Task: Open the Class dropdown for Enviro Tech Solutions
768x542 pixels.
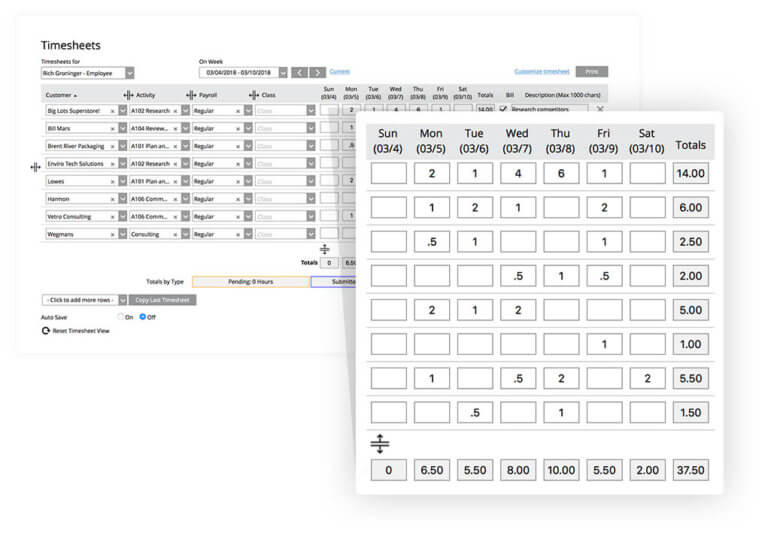Action: pyautogui.click(x=311, y=164)
